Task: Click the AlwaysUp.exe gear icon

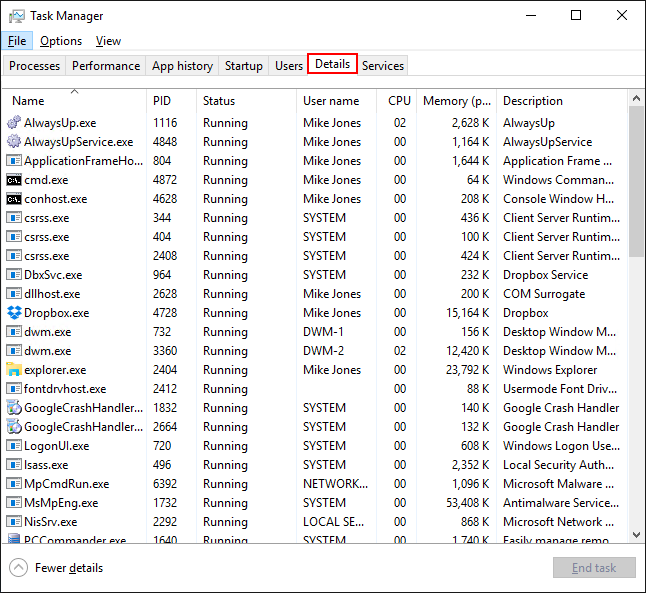Action: [14, 122]
